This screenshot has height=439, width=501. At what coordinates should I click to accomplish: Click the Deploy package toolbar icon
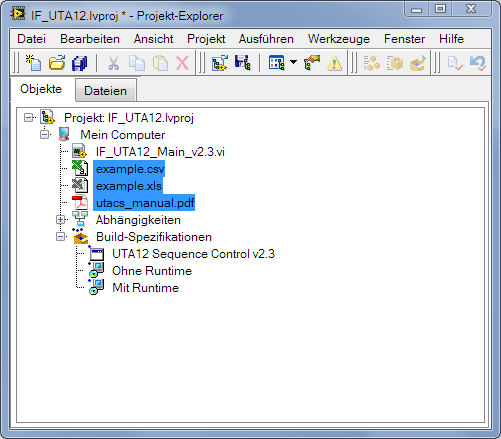418,63
